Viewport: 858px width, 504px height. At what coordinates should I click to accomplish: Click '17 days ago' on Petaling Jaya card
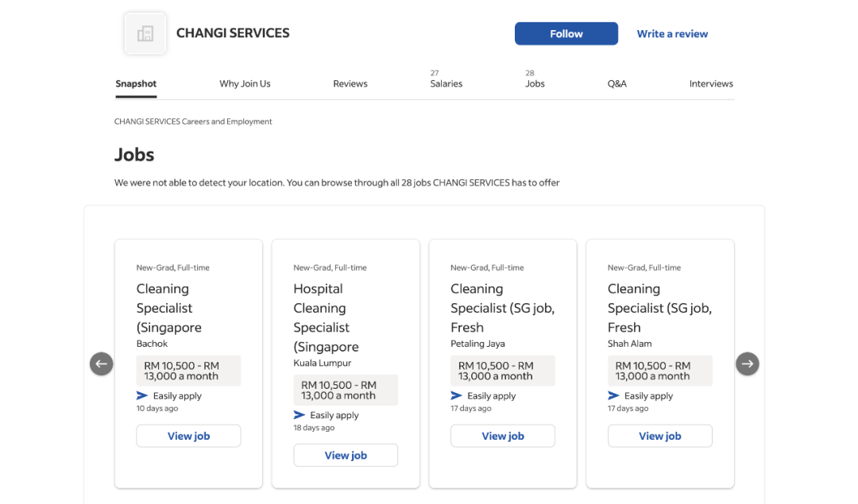click(470, 408)
